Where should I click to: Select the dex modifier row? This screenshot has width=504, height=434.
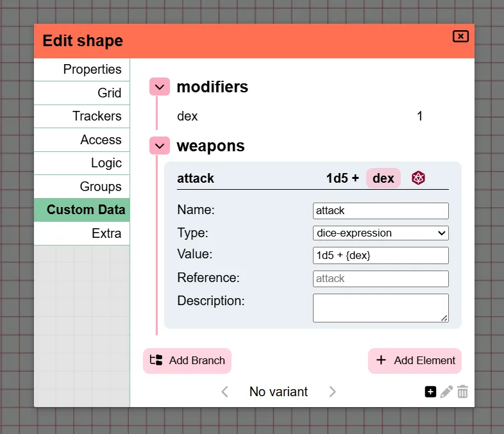299,116
